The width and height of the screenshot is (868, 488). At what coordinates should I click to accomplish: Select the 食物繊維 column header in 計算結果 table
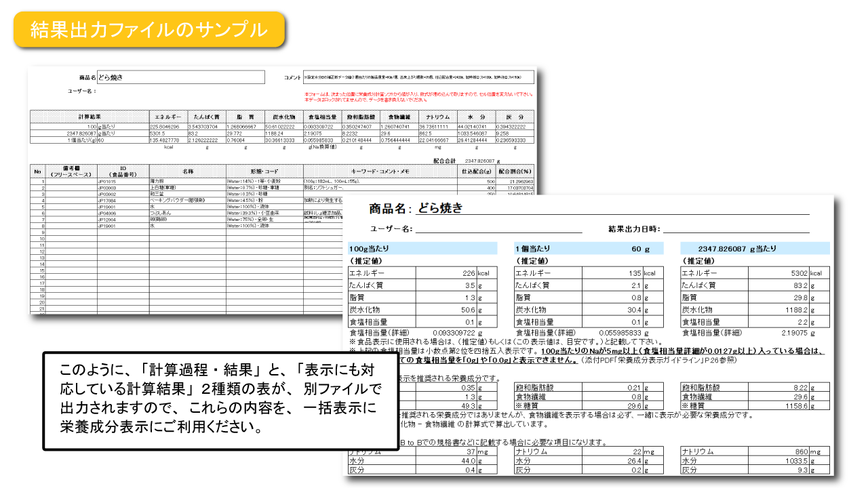399,117
